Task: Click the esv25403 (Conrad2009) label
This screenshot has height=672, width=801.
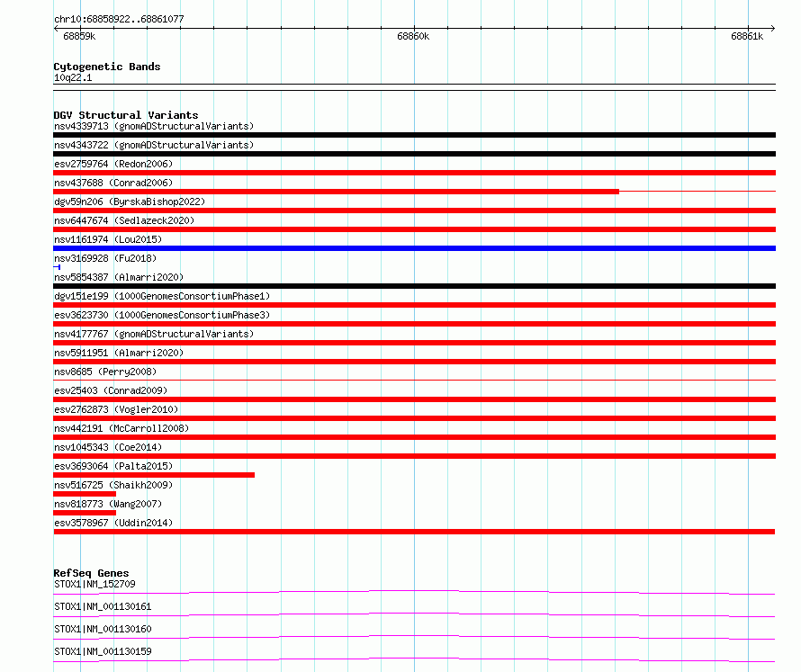Action: click(x=111, y=390)
